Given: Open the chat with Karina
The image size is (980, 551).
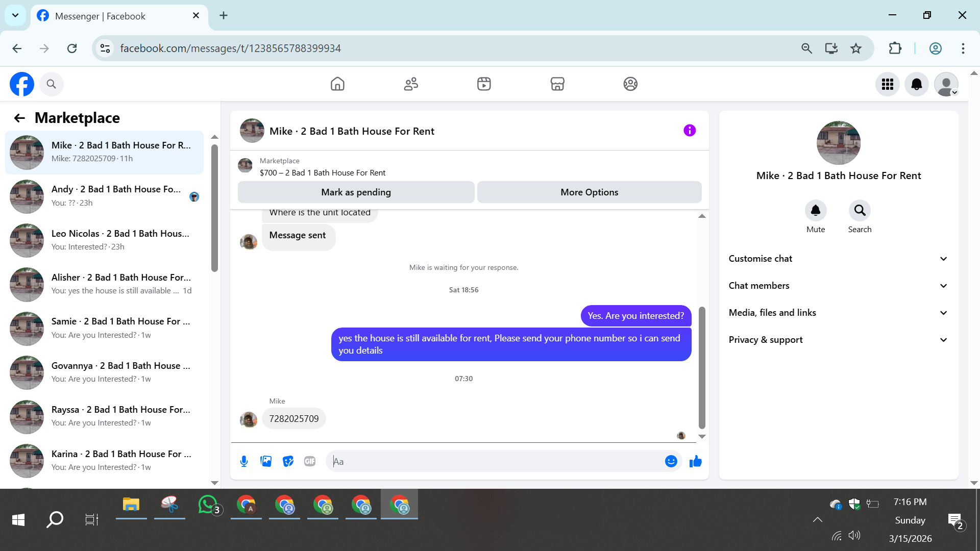Looking at the screenshot, I should pyautogui.click(x=104, y=461).
